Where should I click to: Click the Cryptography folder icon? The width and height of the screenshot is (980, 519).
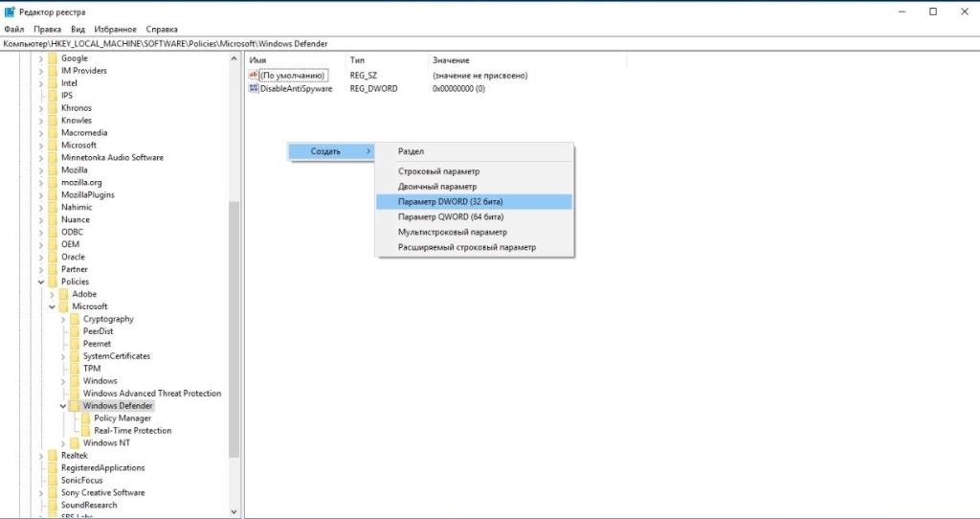pyautogui.click(x=75, y=318)
